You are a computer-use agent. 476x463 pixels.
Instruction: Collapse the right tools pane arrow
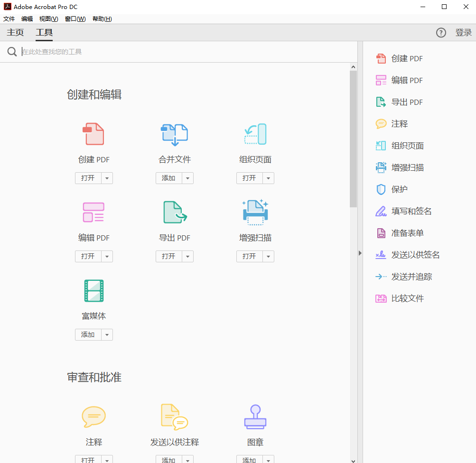pos(360,253)
